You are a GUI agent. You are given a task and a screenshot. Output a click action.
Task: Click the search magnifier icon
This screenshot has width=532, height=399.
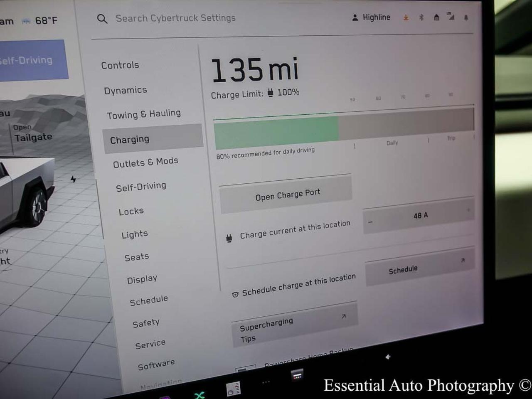tap(102, 19)
